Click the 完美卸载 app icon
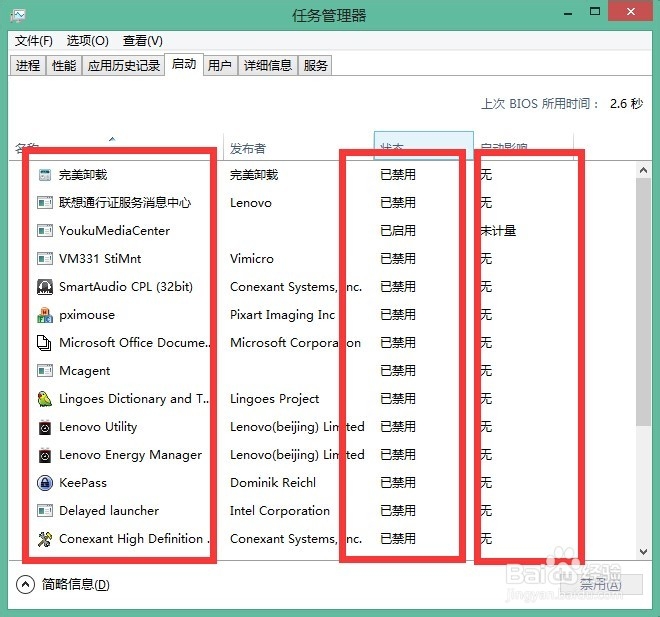Image resolution: width=660 pixels, height=617 pixels. coord(45,175)
